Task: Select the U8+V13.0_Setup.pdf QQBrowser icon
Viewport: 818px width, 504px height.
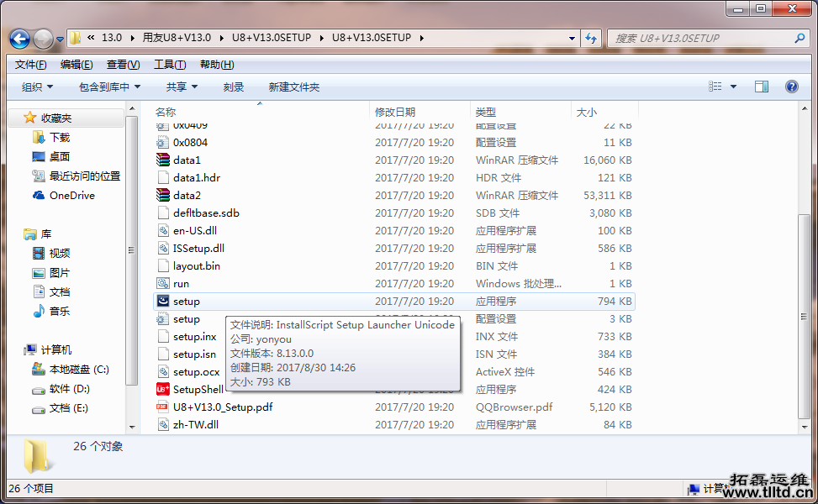Action: pos(165,407)
